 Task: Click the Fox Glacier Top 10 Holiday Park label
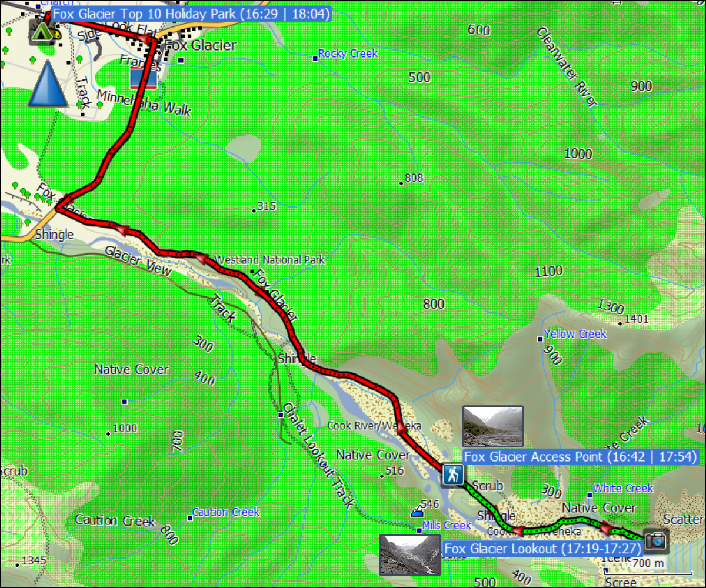(x=191, y=14)
